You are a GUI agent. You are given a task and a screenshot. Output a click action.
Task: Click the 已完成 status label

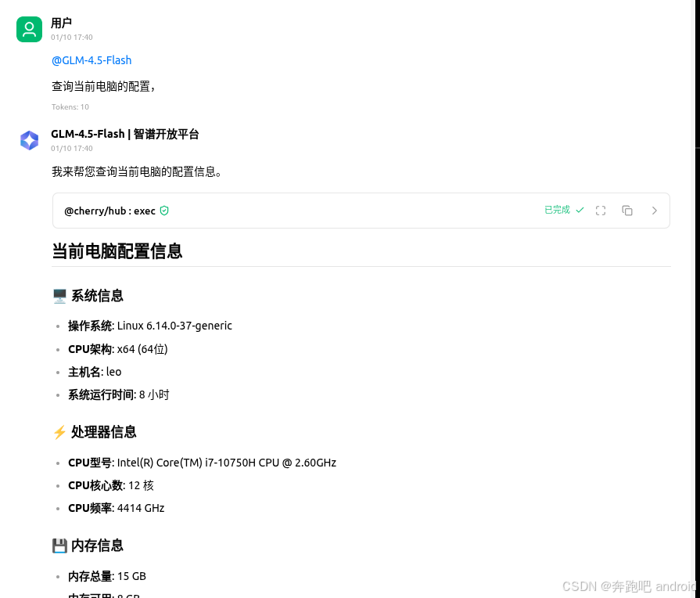(x=557, y=210)
